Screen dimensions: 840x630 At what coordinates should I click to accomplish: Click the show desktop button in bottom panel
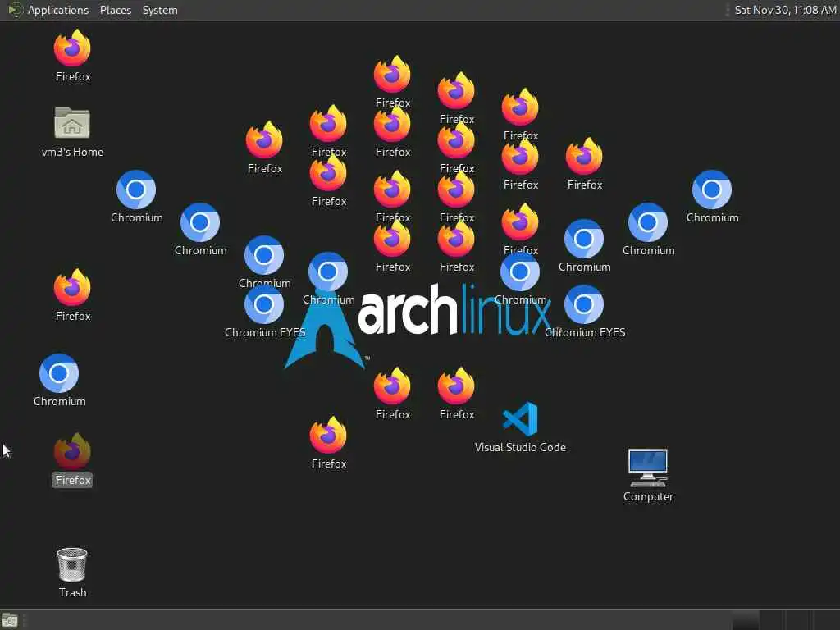click(10, 620)
